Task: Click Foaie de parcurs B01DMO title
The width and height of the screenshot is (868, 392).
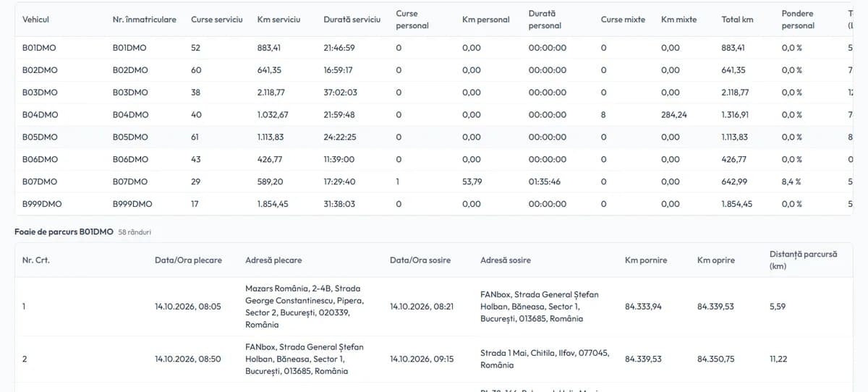Action: (64, 232)
